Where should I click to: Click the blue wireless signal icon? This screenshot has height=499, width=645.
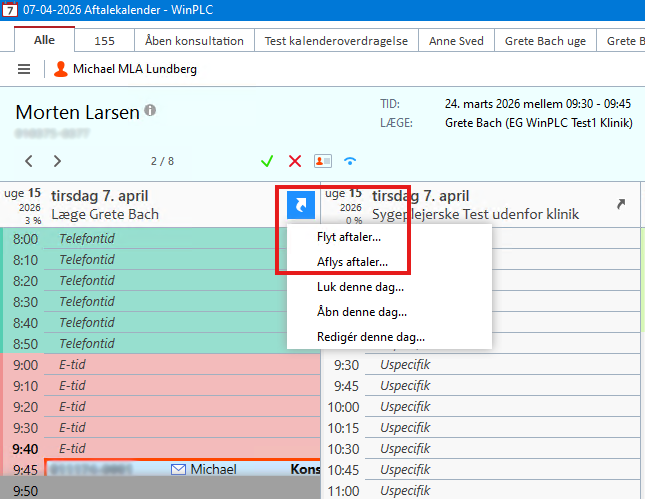[350, 161]
